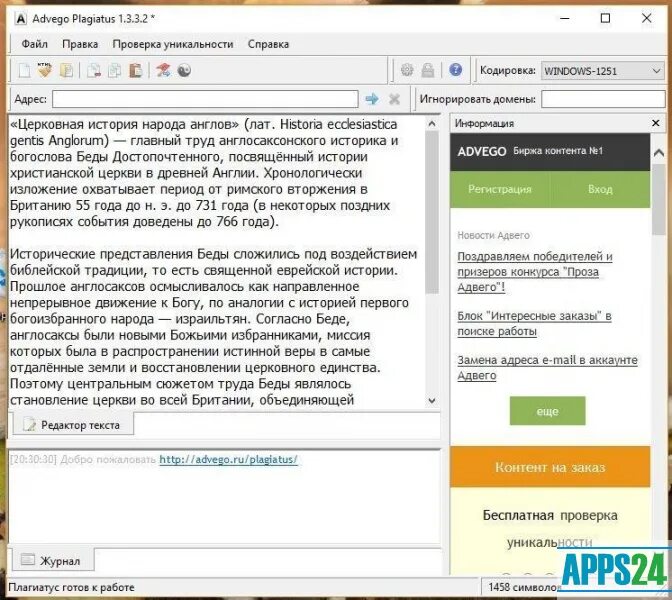
Task: Open the Кодировка WINDOWS-1251 dropdown
Action: click(x=603, y=71)
